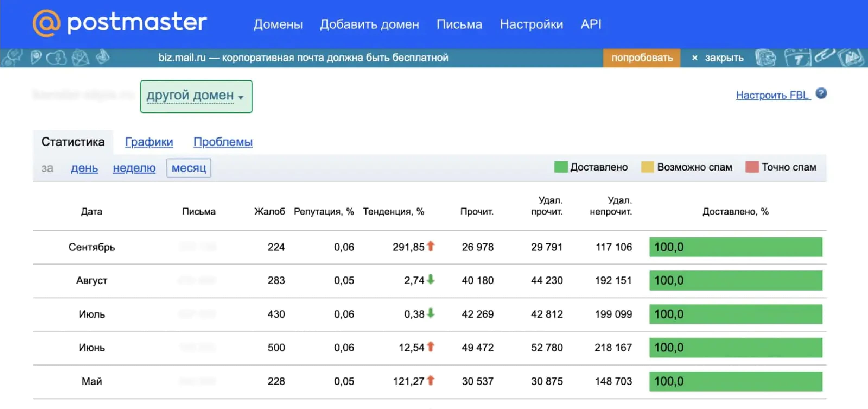Click the × icon beside закрыть
The height and width of the screenshot is (409, 868).
click(694, 58)
